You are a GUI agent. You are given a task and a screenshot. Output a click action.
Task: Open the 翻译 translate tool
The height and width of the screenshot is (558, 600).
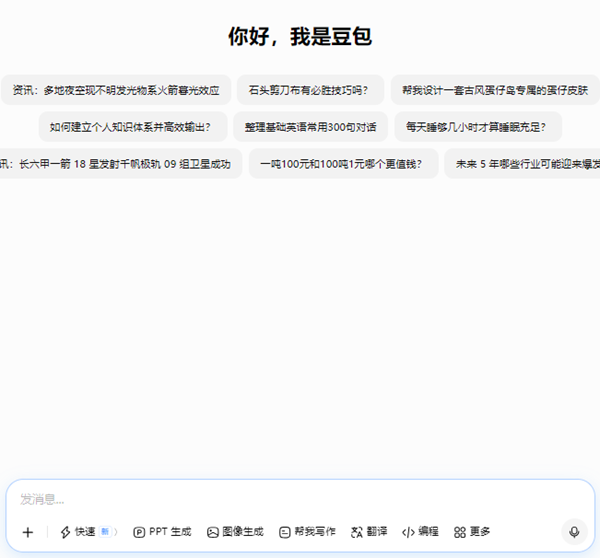point(369,532)
